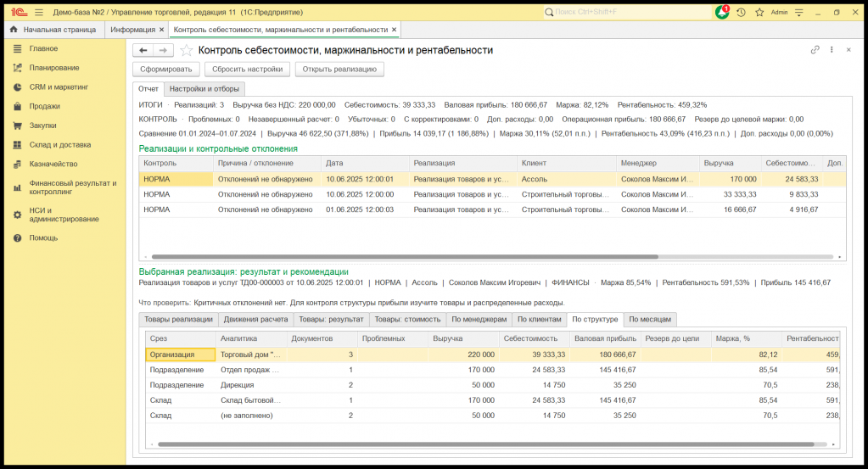868x469 pixels.
Task: Open Казначейство section in sidebar
Action: point(53,165)
